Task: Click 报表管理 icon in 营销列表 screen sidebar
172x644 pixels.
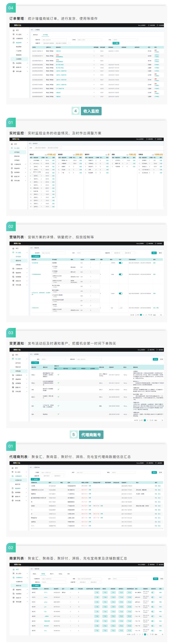Action: pyautogui.click(x=13, y=277)
